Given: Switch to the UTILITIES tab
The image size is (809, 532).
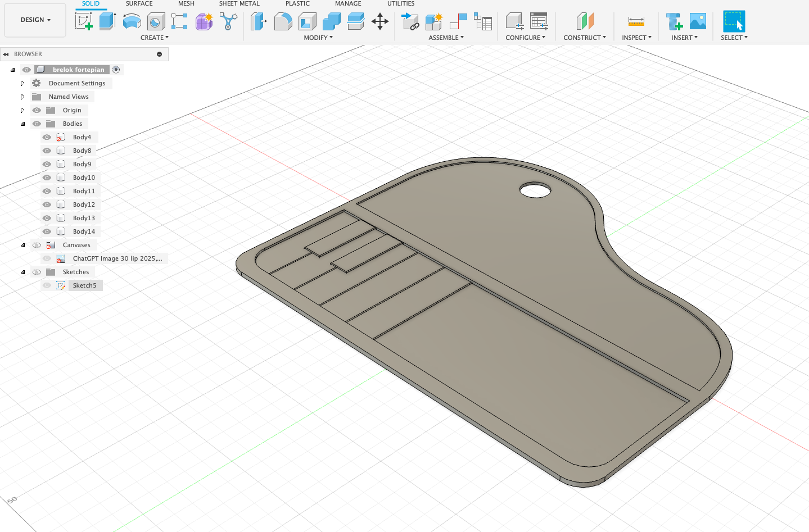Looking at the screenshot, I should pos(401,3).
